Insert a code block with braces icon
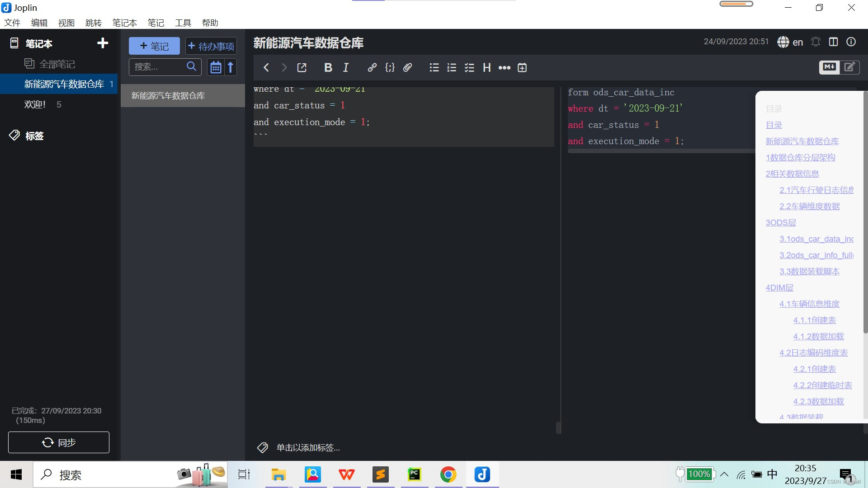868x488 pixels. (390, 68)
